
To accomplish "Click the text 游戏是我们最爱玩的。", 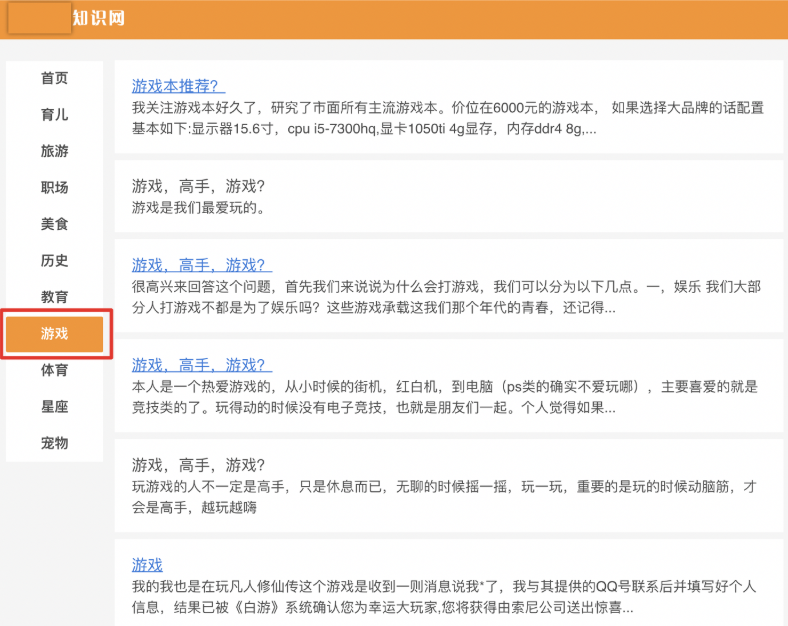I will pyautogui.click(x=199, y=207).
